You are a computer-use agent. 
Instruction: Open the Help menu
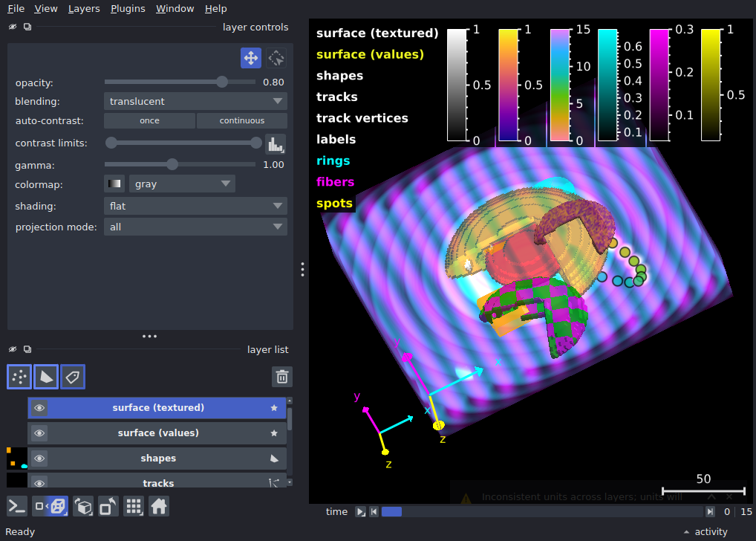click(x=215, y=9)
